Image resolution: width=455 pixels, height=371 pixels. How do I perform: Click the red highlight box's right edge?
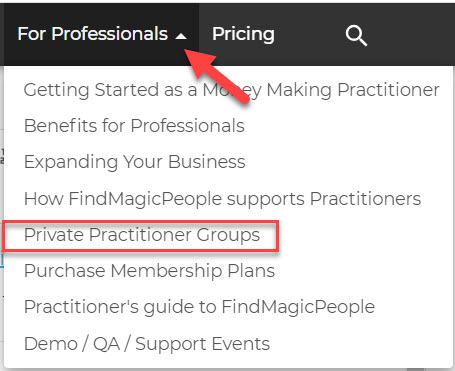click(277, 236)
